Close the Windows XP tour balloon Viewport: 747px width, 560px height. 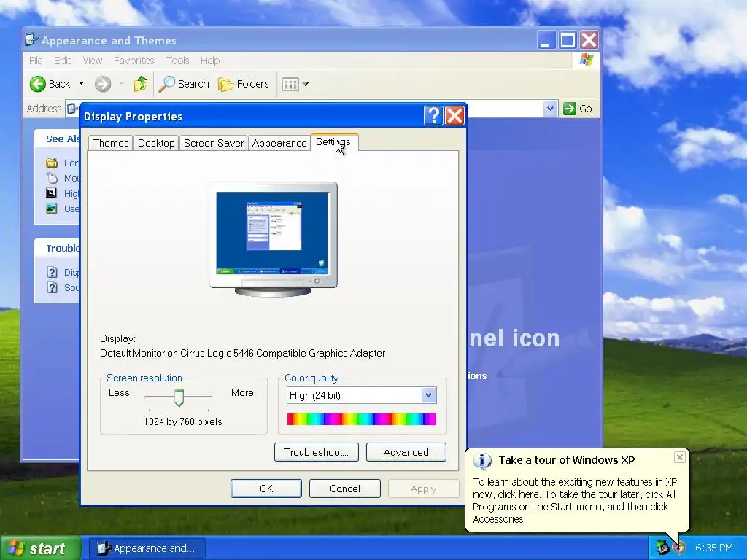[x=680, y=457]
